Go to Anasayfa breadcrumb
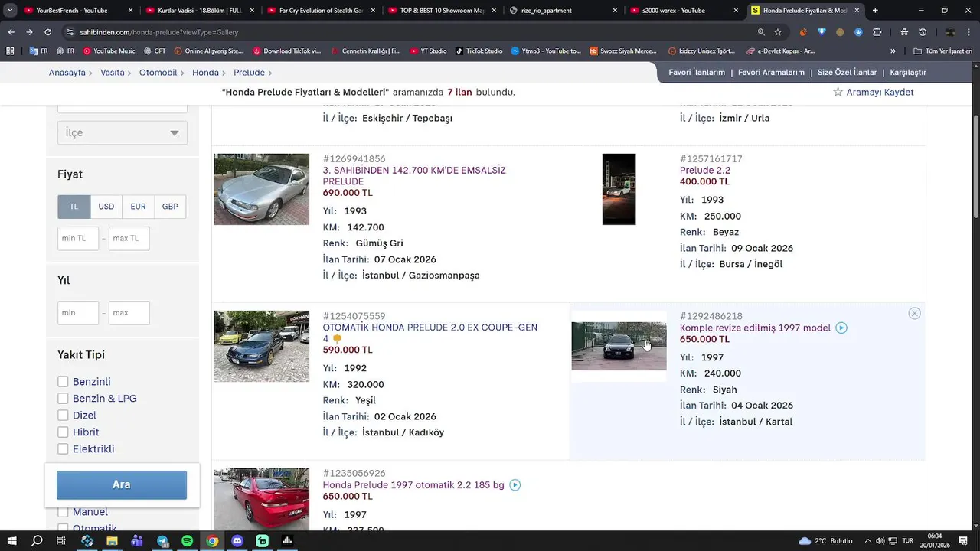980x551 pixels. coord(67,73)
